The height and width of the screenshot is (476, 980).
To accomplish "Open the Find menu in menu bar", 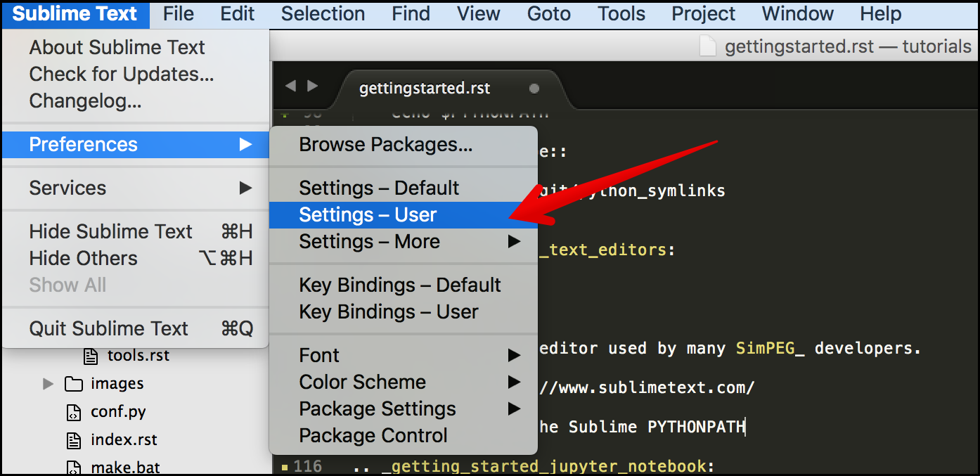I will pyautogui.click(x=411, y=14).
